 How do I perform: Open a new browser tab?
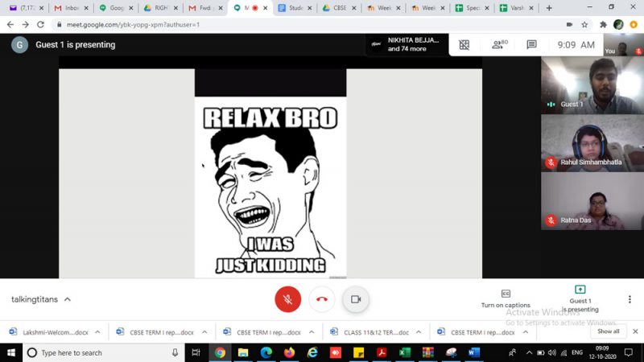(x=549, y=8)
